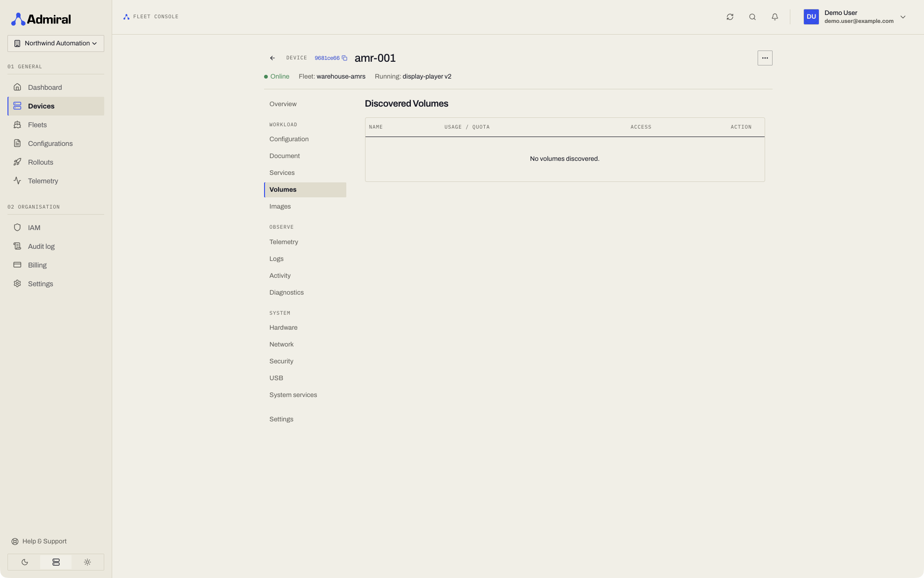Viewport: 924px width, 578px height.
Task: Open Dashboard in sidebar
Action: point(56,87)
